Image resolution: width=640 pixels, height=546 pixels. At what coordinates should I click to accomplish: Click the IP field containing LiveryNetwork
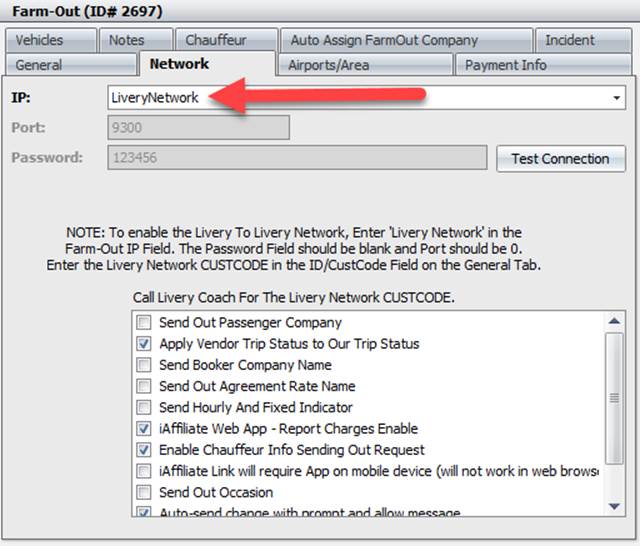[366, 98]
